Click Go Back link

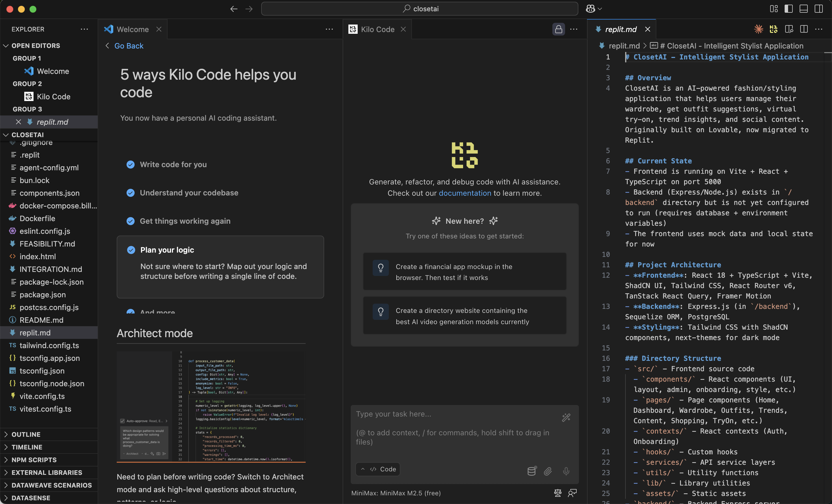pos(128,46)
